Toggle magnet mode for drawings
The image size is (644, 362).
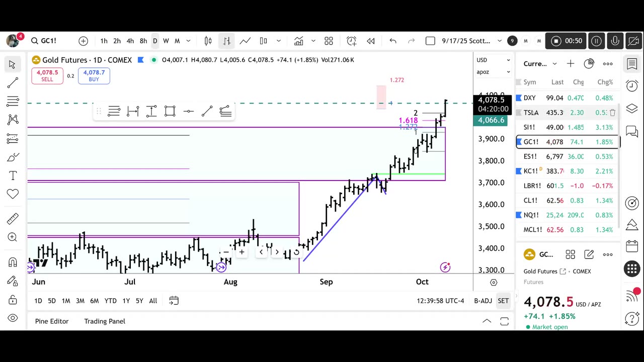(x=13, y=262)
